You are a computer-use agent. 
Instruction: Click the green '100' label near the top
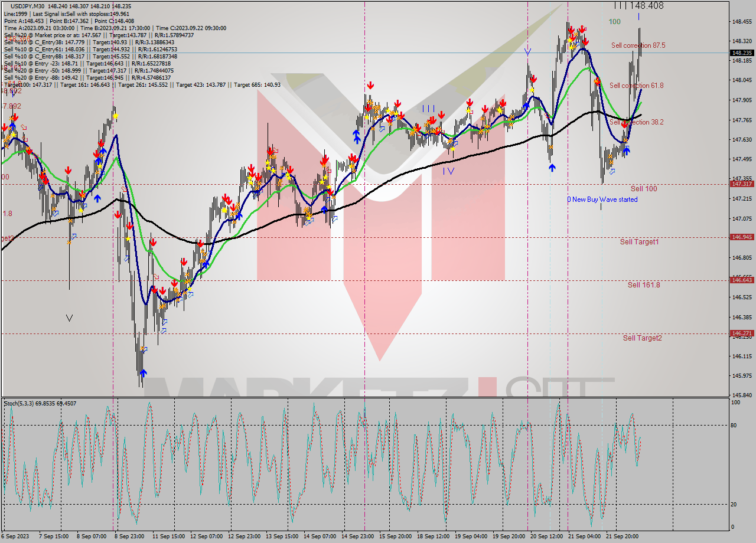[615, 21]
